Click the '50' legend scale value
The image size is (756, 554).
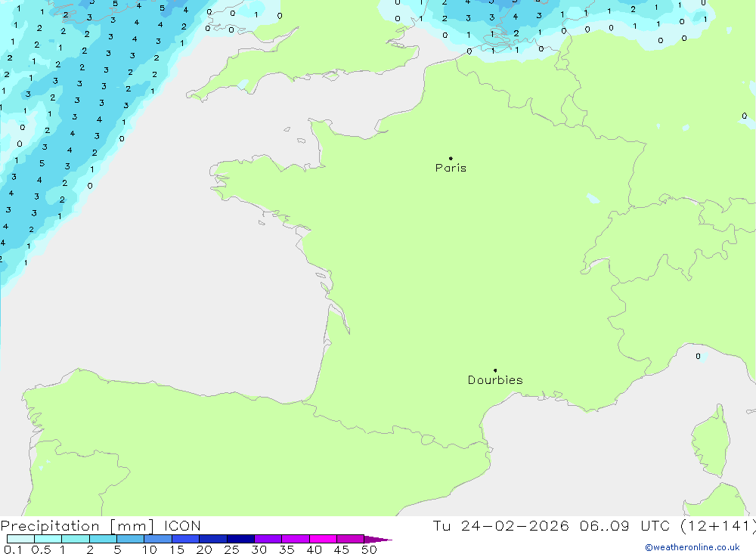tap(369, 549)
